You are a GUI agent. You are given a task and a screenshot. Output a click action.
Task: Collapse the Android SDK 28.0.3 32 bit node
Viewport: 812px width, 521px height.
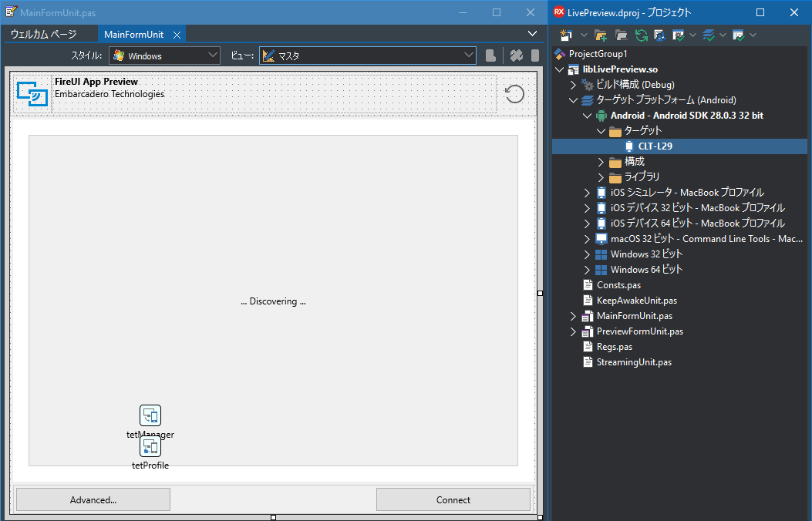pyautogui.click(x=587, y=116)
